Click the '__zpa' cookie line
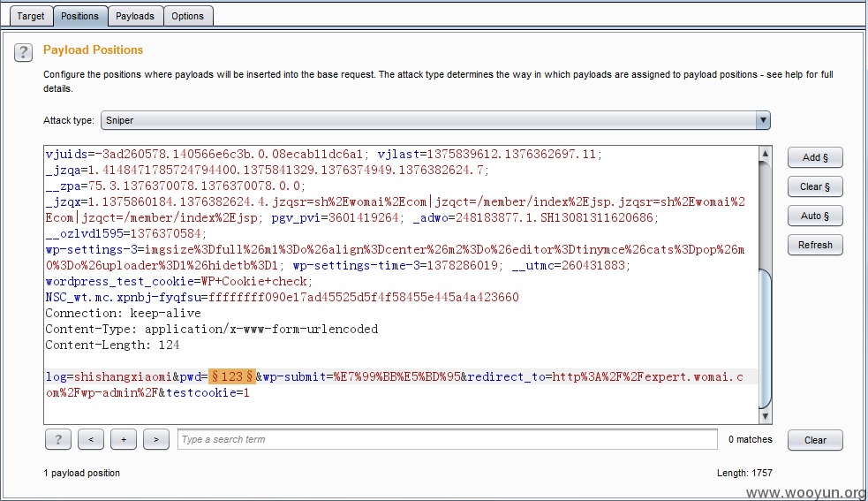Screen dimensions: 868x501 click(175, 186)
